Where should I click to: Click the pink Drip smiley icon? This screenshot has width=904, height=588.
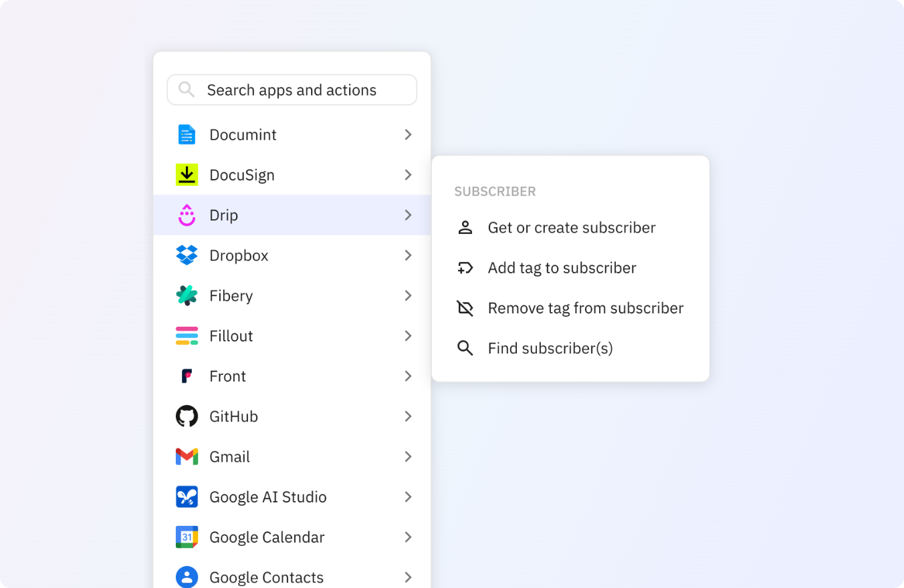(x=187, y=214)
